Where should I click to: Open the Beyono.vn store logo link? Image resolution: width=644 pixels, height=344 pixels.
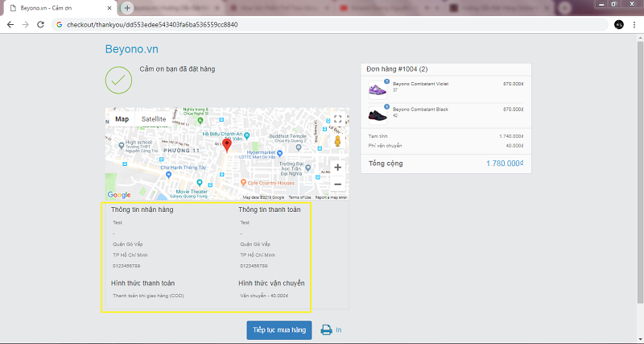pyautogui.click(x=132, y=49)
